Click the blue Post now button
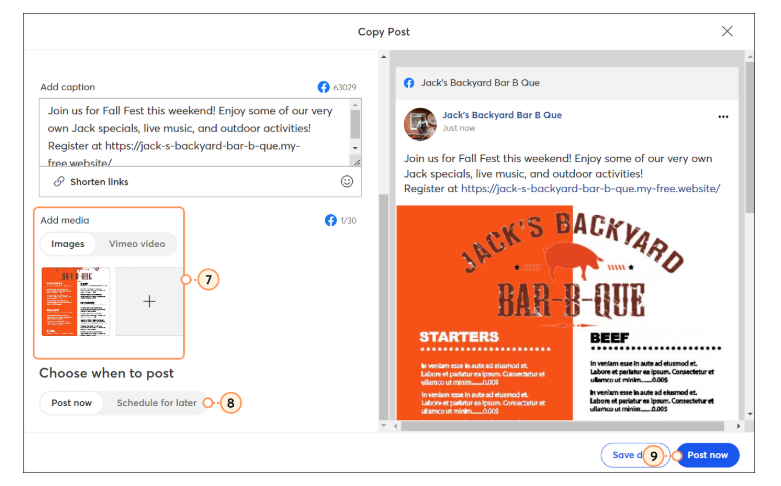Image resolution: width=781 pixels, height=486 pixels. click(x=707, y=455)
